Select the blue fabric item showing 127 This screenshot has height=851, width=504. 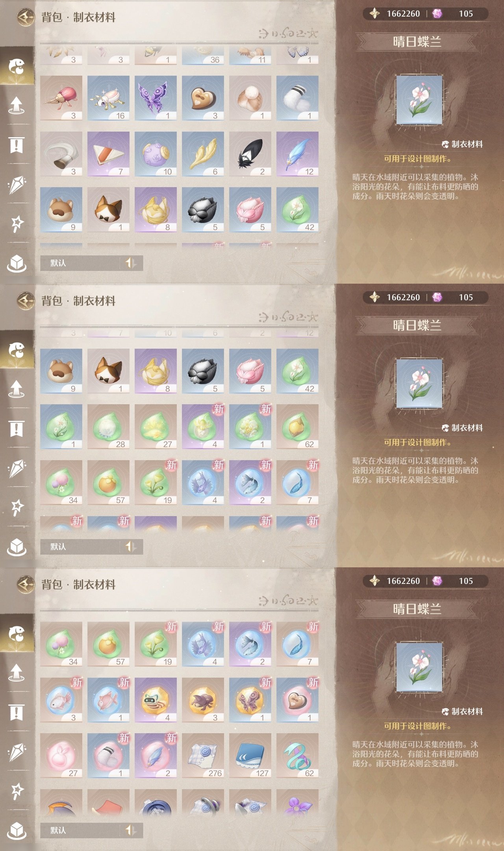[250, 756]
